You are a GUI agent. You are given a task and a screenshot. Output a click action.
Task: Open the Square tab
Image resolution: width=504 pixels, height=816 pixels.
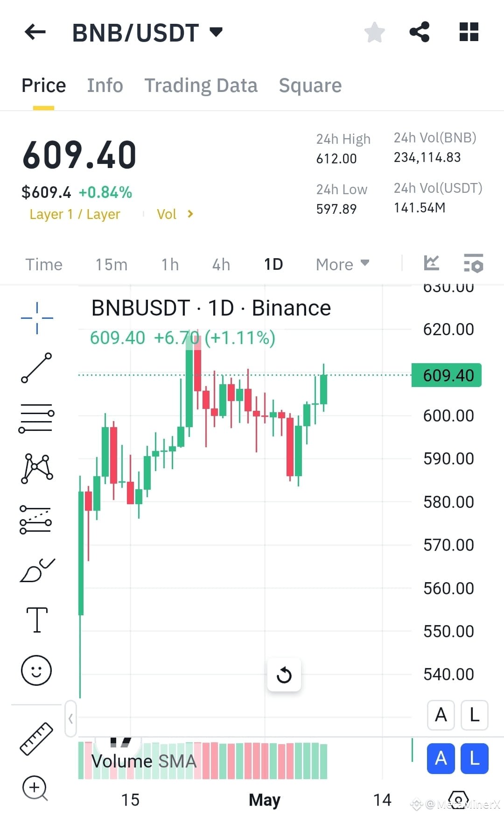pos(310,85)
